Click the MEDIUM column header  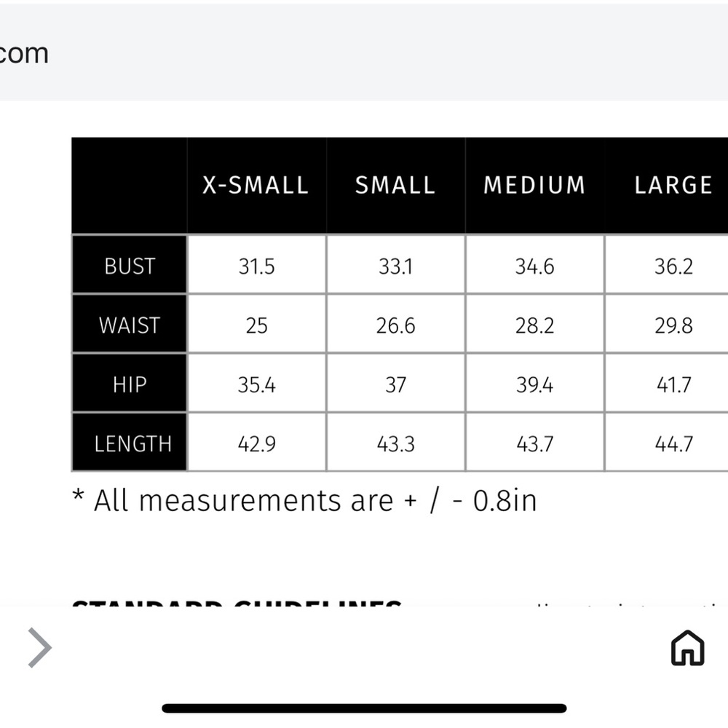[534, 186]
